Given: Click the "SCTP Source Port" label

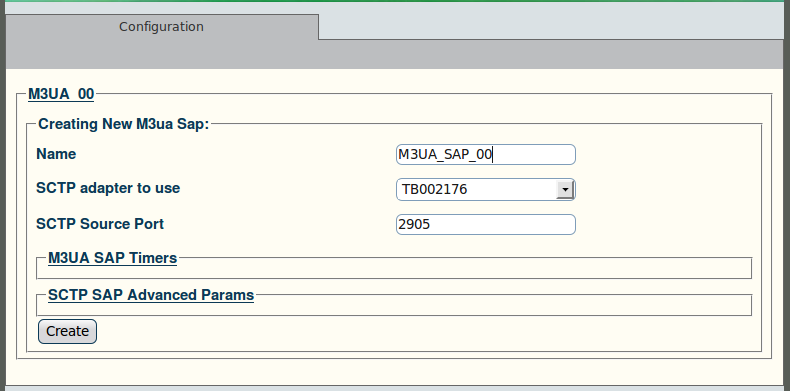Looking at the screenshot, I should [x=100, y=223].
